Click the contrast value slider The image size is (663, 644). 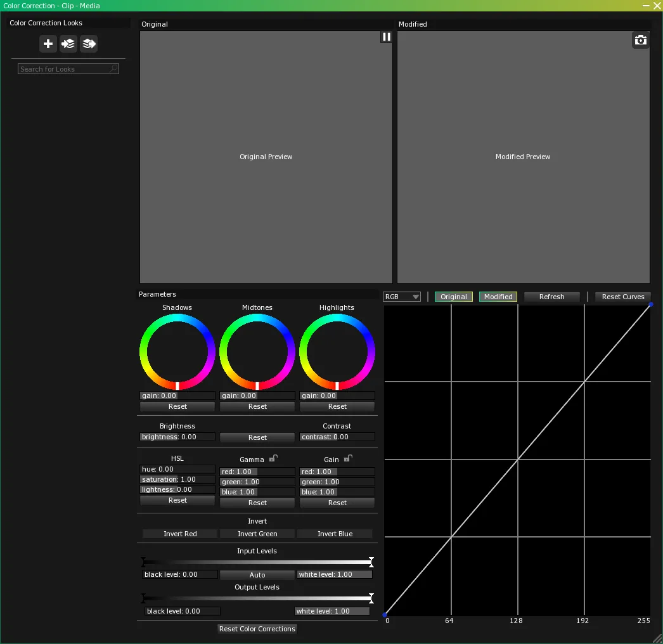(x=337, y=437)
